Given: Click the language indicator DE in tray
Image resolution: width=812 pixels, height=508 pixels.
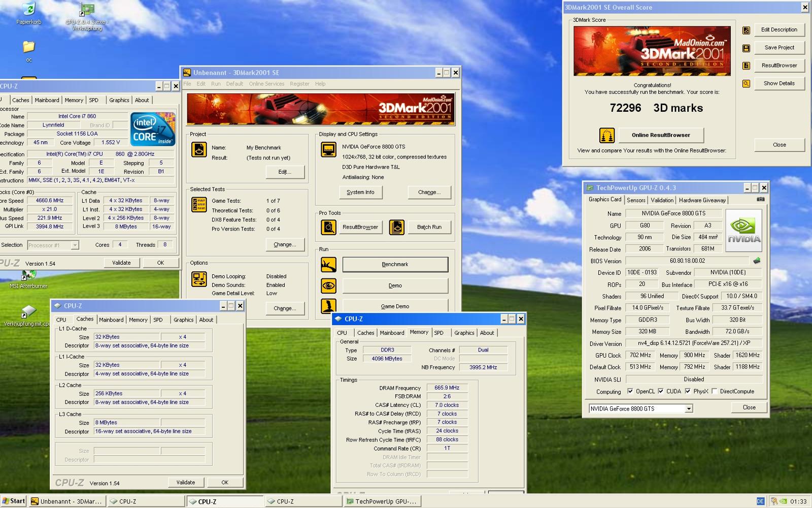Looking at the screenshot, I should [760, 501].
